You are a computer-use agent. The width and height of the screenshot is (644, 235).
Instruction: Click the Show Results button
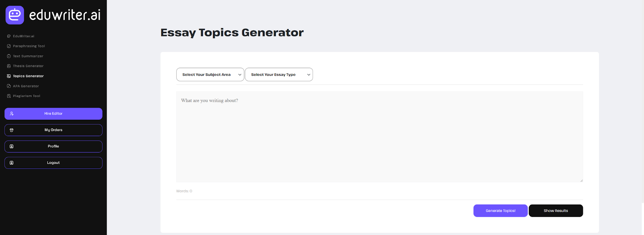[x=556, y=211]
